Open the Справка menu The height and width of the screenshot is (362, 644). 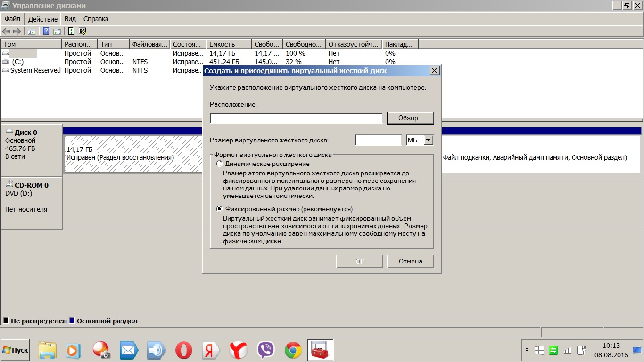click(x=96, y=19)
